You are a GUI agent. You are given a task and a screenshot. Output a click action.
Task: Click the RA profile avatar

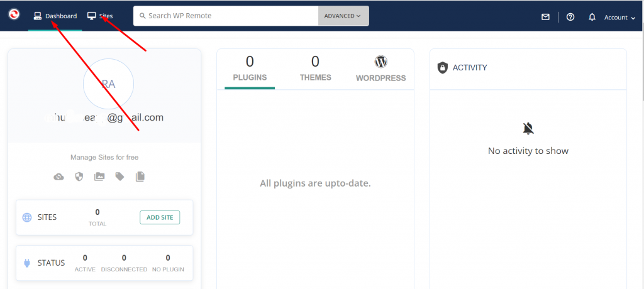108,84
